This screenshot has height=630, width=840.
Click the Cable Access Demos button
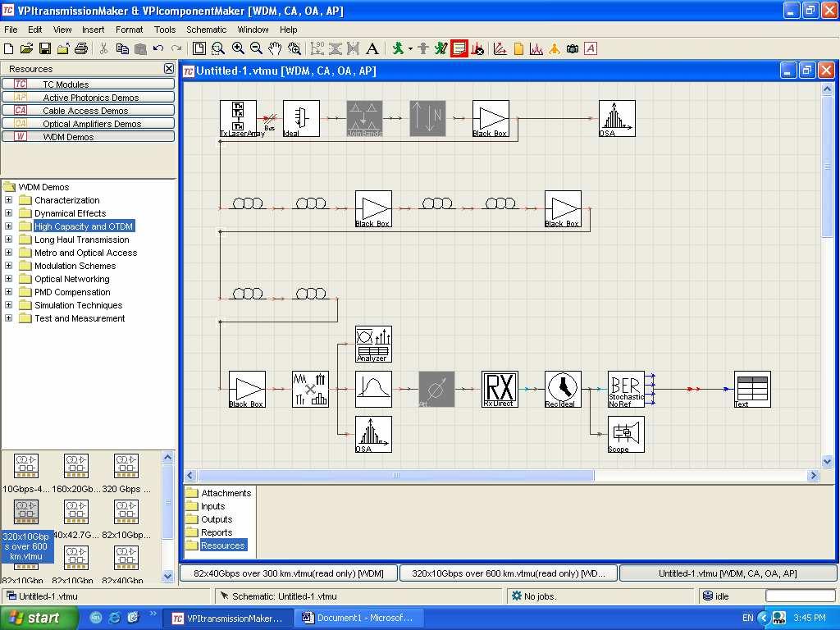tap(88, 111)
